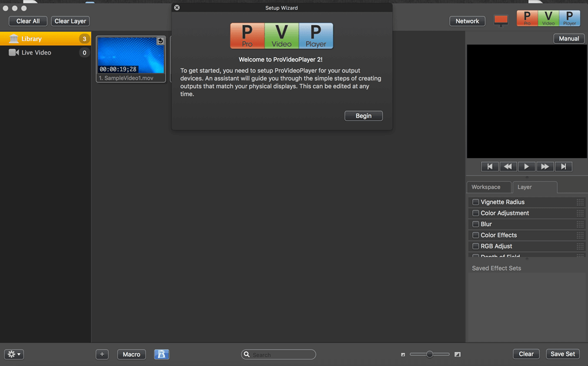The height and width of the screenshot is (366, 588).
Task: Click the Live Video camera icon
Action: pos(14,52)
